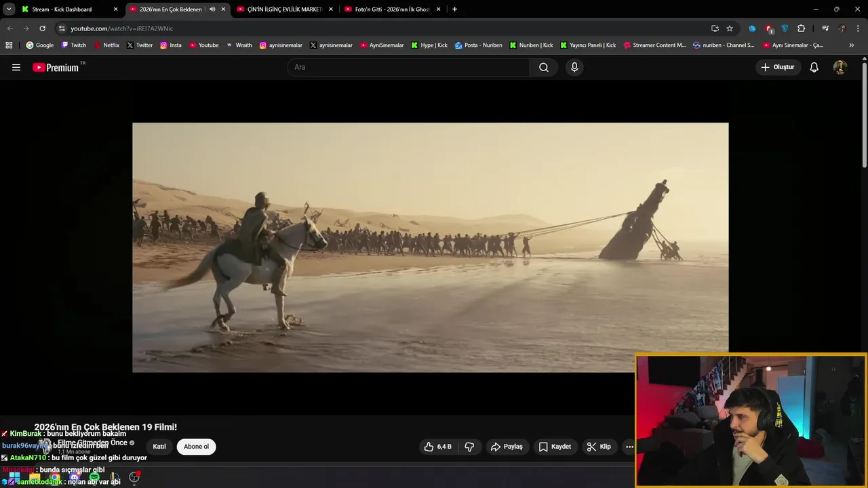Share video with Paylaş button
Viewport: 868px width, 488px height.
point(507,447)
